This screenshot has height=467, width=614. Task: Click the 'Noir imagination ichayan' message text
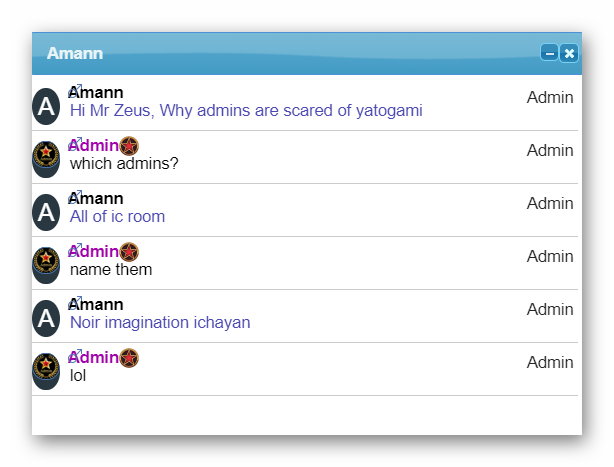coord(160,322)
